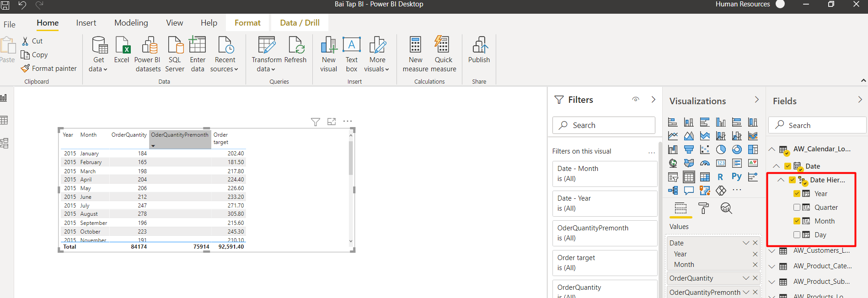Choose the Scatter chart visualization
The image size is (868, 298).
pos(705,149)
